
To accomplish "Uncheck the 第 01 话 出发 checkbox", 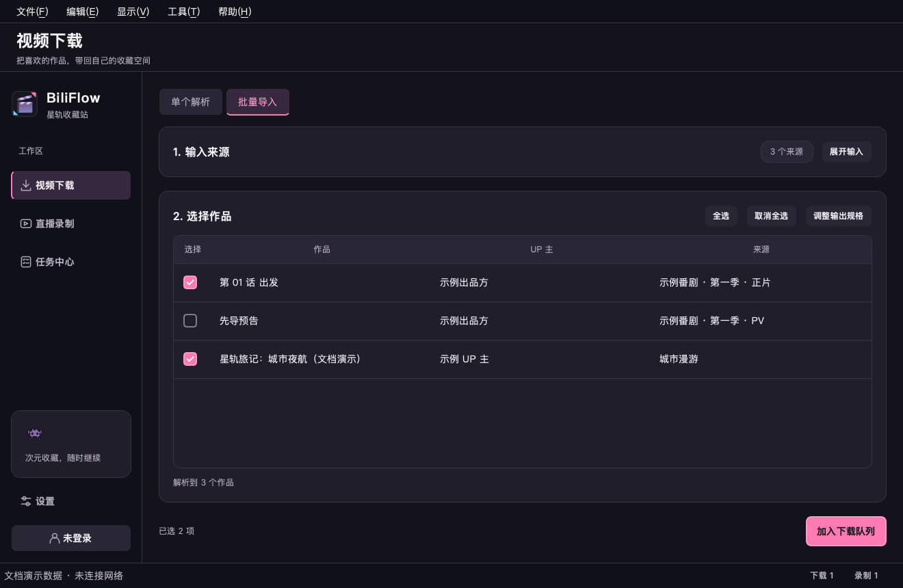I will pos(190,282).
